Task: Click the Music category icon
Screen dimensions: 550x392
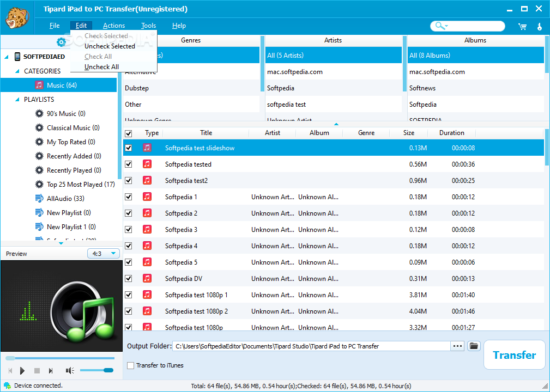Action: pos(39,85)
